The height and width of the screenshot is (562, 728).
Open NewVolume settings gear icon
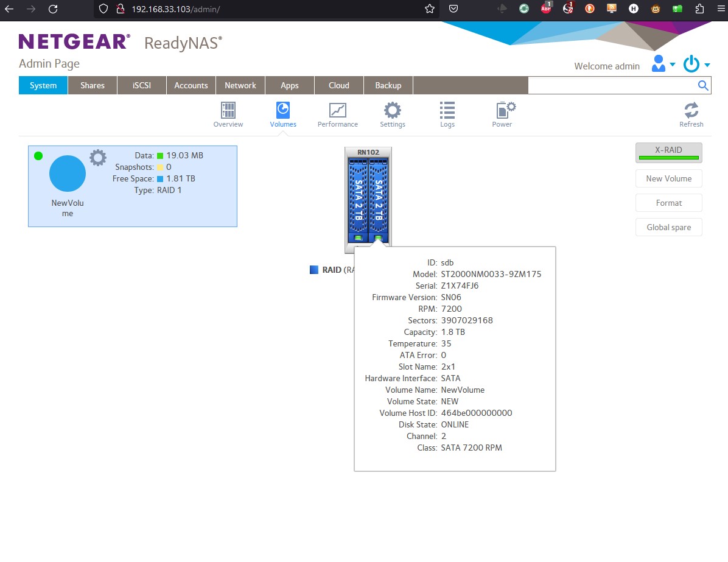click(x=98, y=157)
